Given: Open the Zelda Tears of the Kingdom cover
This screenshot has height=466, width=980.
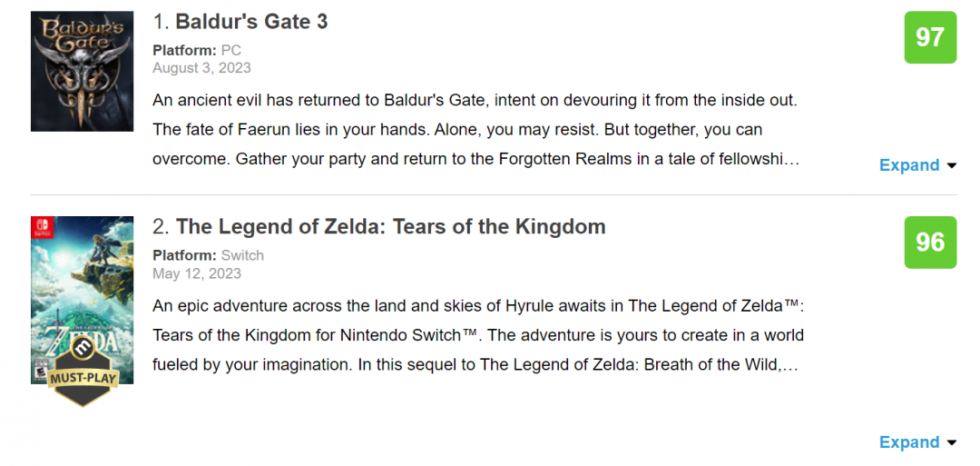Looking at the screenshot, I should 82,282.
